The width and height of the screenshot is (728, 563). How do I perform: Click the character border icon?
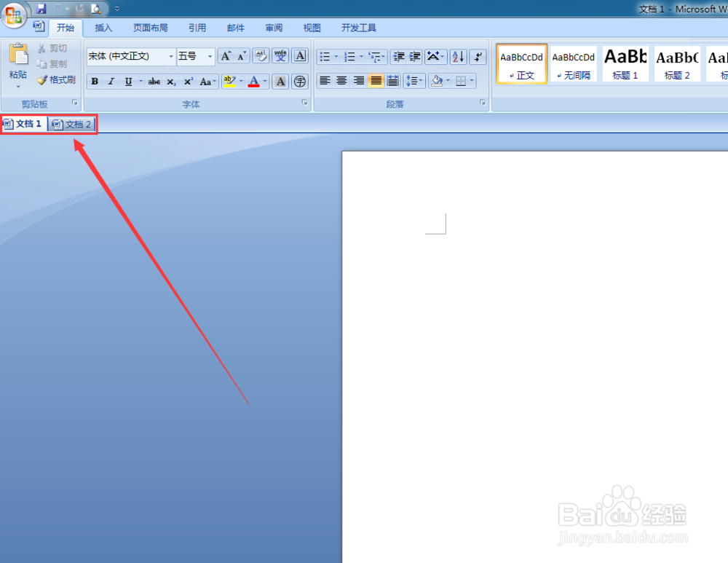click(301, 56)
